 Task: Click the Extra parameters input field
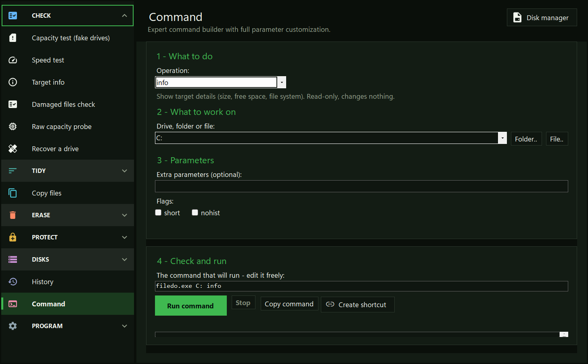point(362,186)
